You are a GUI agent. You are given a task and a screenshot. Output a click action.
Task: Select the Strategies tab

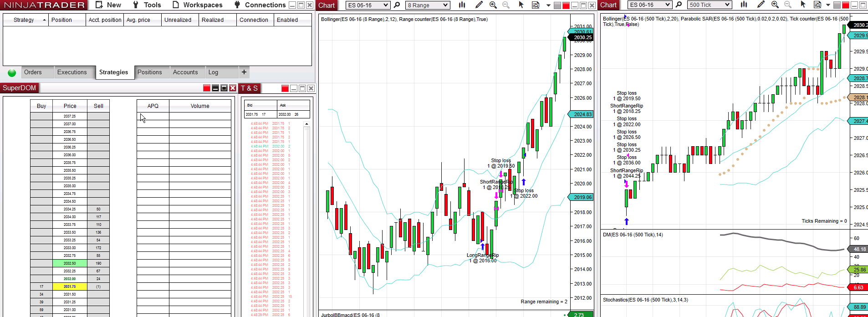114,72
